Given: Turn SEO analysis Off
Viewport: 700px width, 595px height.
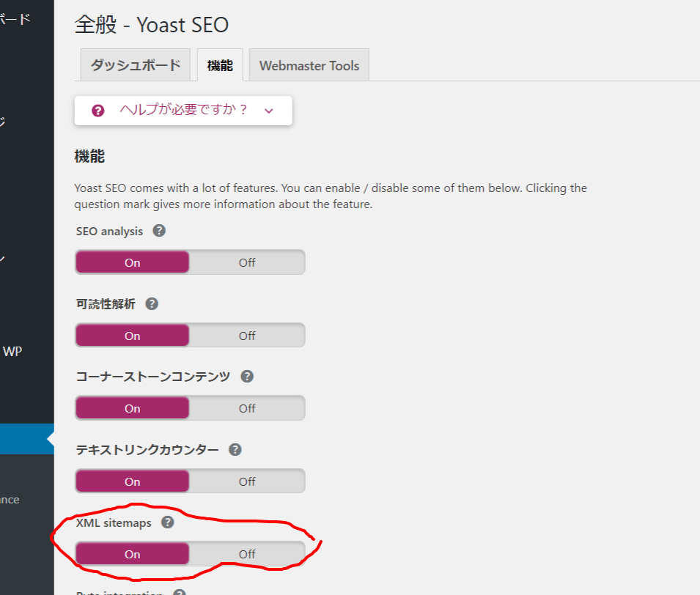Looking at the screenshot, I should click(x=247, y=262).
